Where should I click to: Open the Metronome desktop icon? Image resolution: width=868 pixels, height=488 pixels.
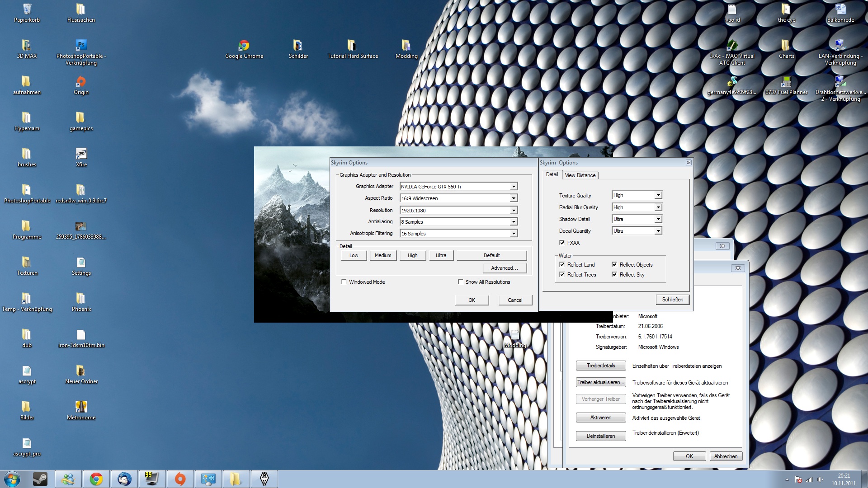click(81, 410)
